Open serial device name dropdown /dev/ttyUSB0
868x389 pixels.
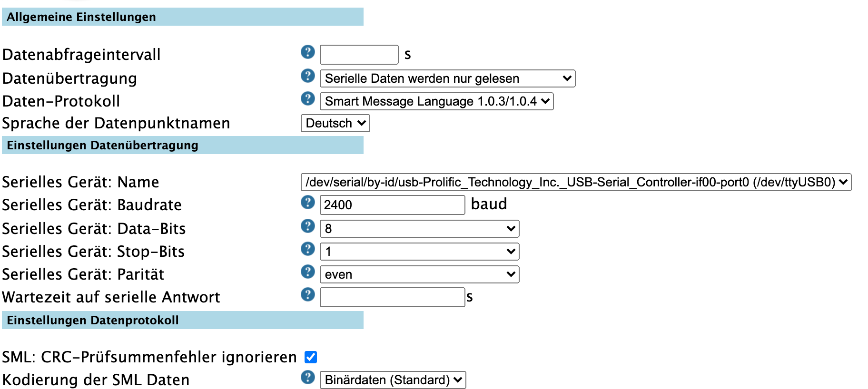point(576,182)
